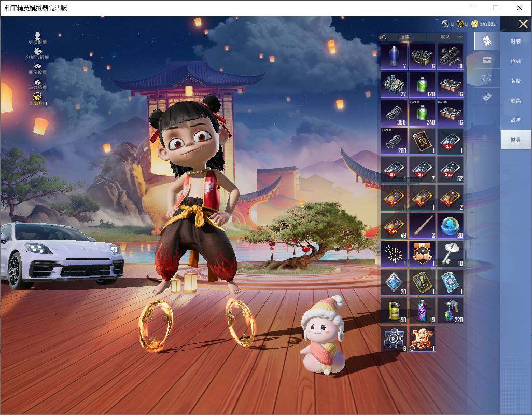
Task: Select the gold ID card item
Action: (422, 141)
